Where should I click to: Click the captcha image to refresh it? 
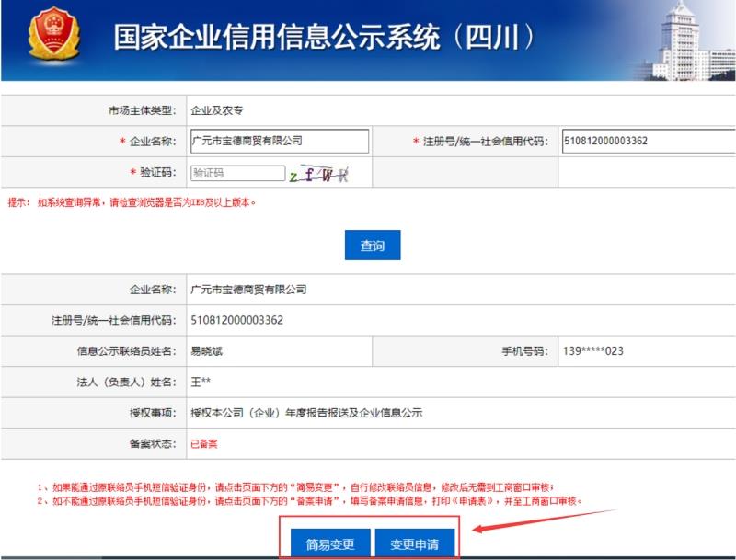[x=318, y=173]
